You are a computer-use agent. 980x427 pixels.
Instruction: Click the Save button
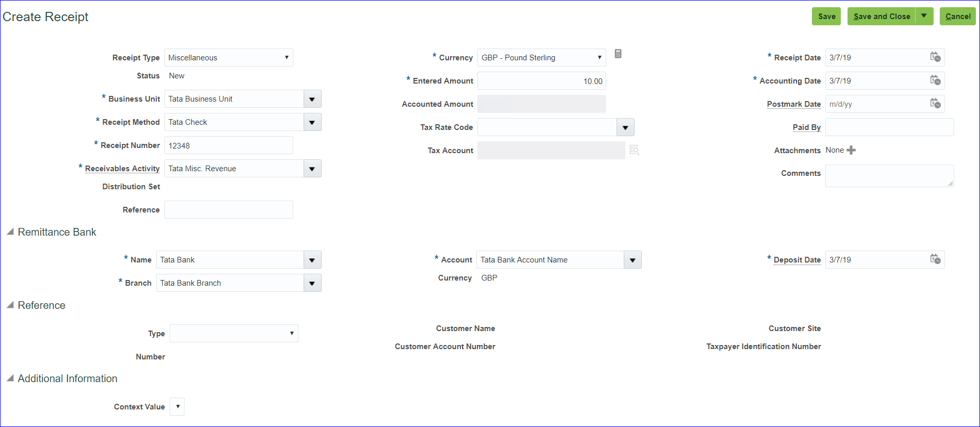(826, 17)
